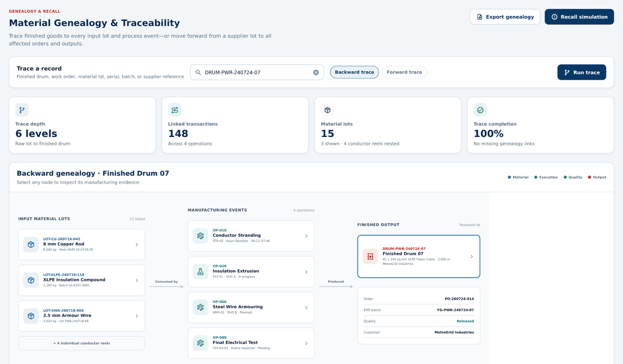The width and height of the screenshot is (623, 364).
Task: Open the Steel Wire Armouring event
Action: (251, 307)
